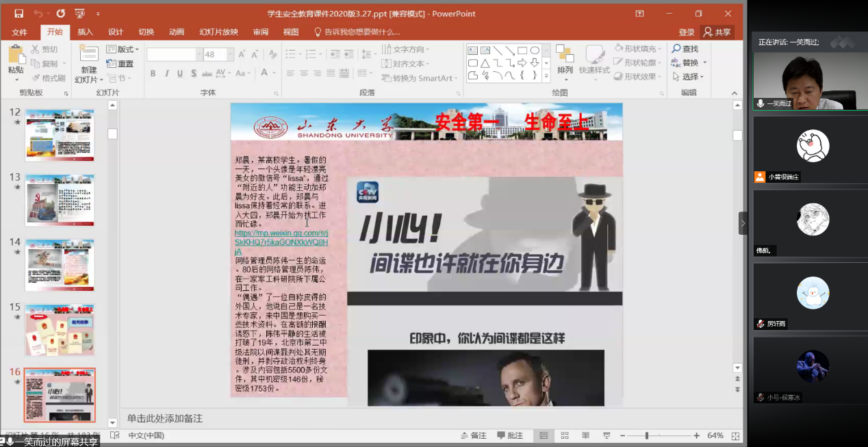Start slideshow from the status bar icon
Image resolution: width=868 pixels, height=447 pixels.
pos(606,435)
